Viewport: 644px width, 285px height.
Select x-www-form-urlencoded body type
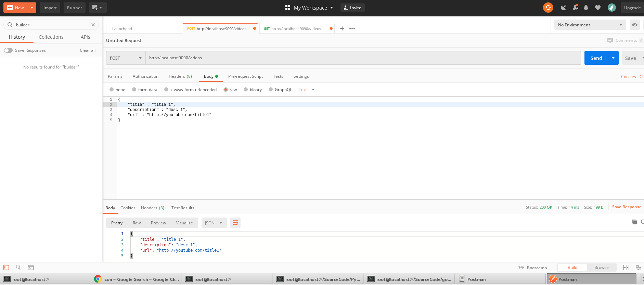tap(166, 89)
